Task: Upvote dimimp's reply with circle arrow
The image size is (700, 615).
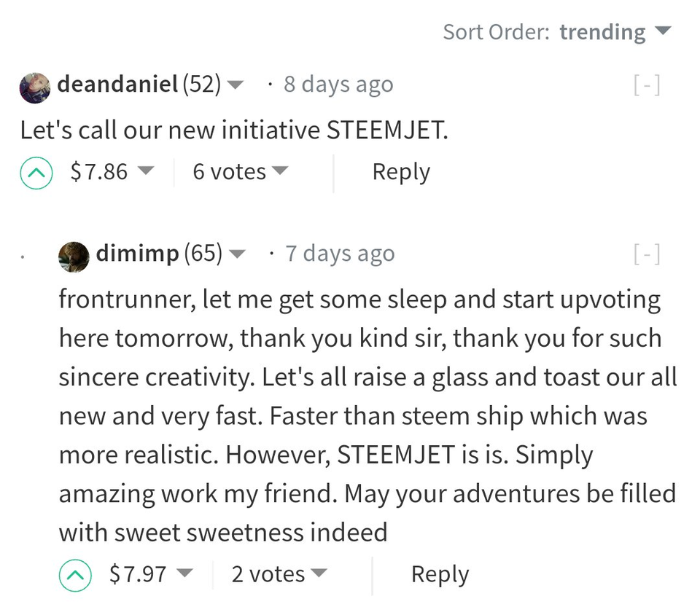Action: (75, 575)
